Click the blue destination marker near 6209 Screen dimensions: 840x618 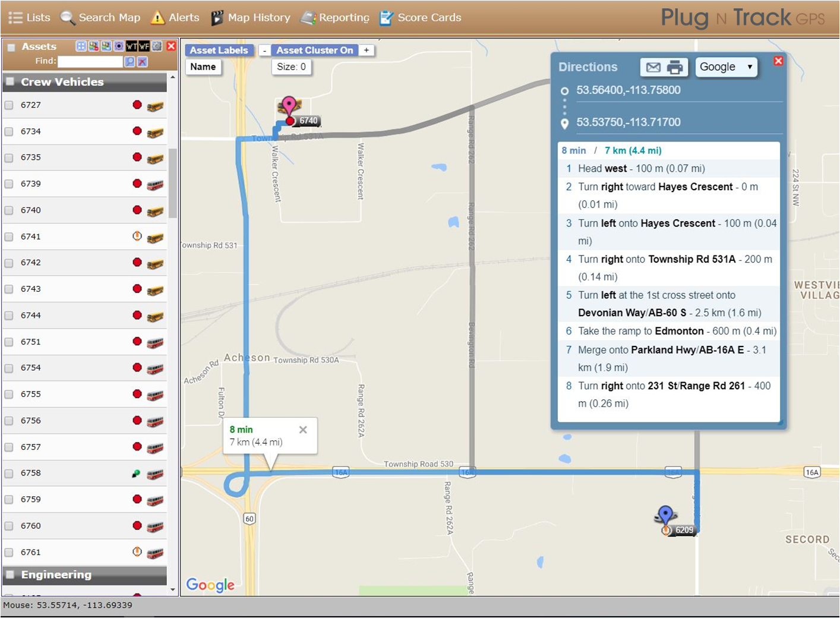pos(665,515)
